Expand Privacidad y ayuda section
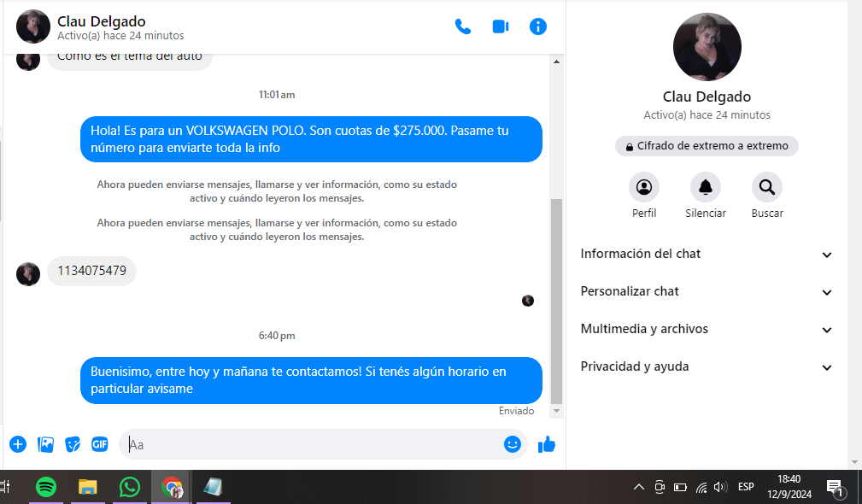Image resolution: width=862 pixels, height=504 pixels. click(706, 366)
